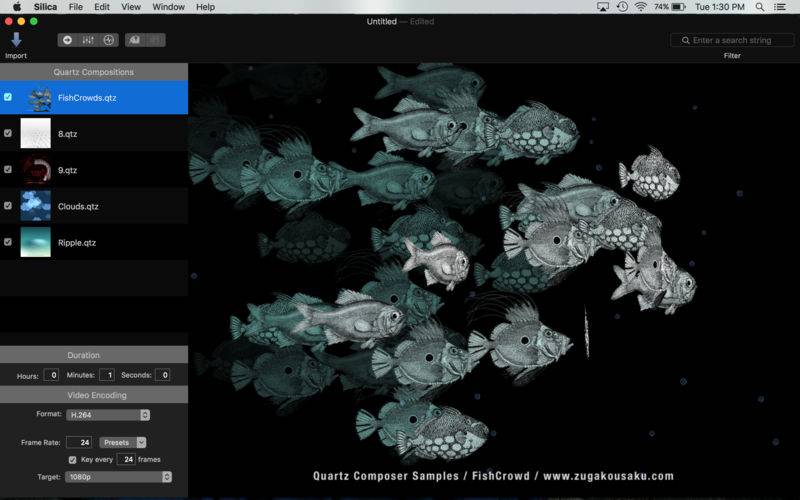
Task: Uncheck the 8.qtz checkbox
Action: (x=8, y=133)
